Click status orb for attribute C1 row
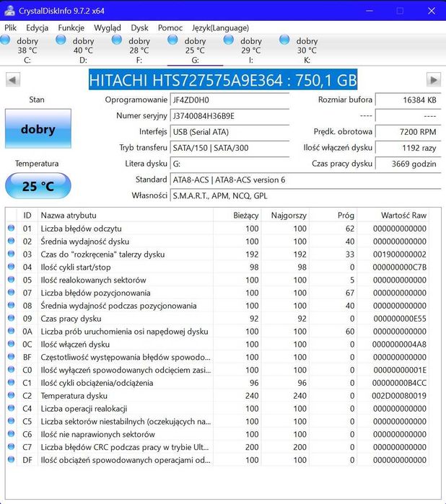The height and width of the screenshot is (504, 446). click(x=12, y=382)
